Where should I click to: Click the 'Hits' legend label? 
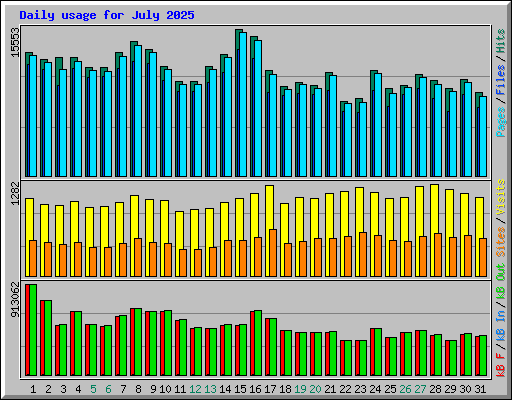point(501,41)
